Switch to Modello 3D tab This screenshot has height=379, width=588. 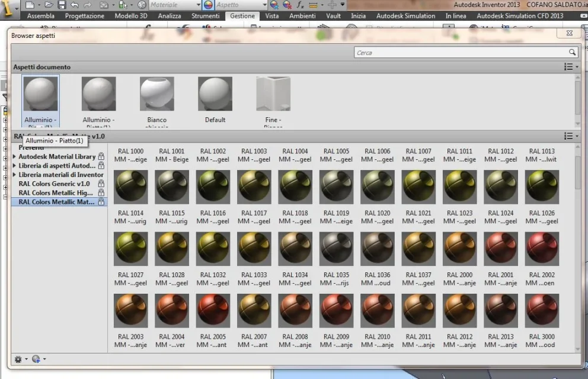(x=131, y=16)
